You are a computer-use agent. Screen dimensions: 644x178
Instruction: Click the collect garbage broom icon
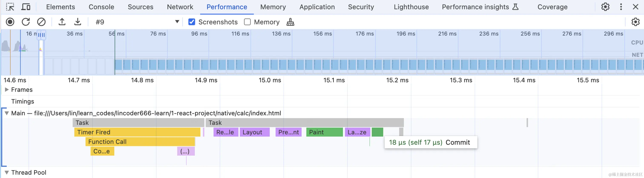point(290,22)
